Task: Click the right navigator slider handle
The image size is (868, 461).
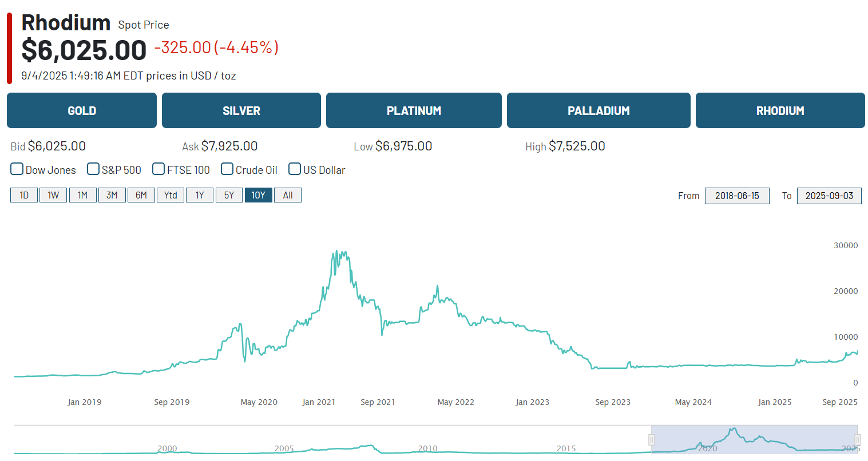Action: (x=858, y=439)
